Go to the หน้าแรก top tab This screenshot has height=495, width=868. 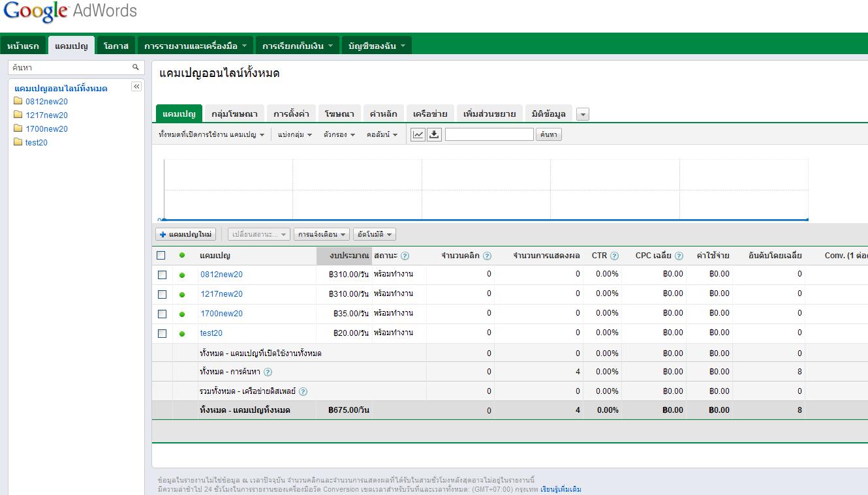[x=23, y=46]
